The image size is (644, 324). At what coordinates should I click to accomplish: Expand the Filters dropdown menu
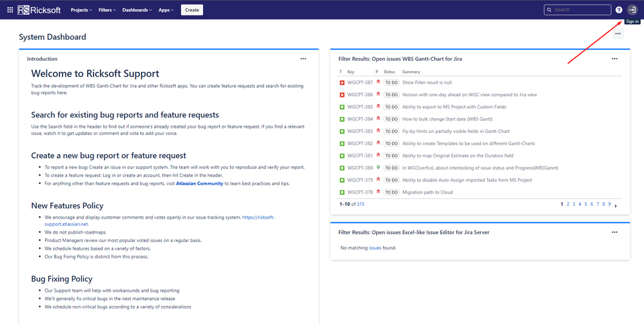coord(107,10)
